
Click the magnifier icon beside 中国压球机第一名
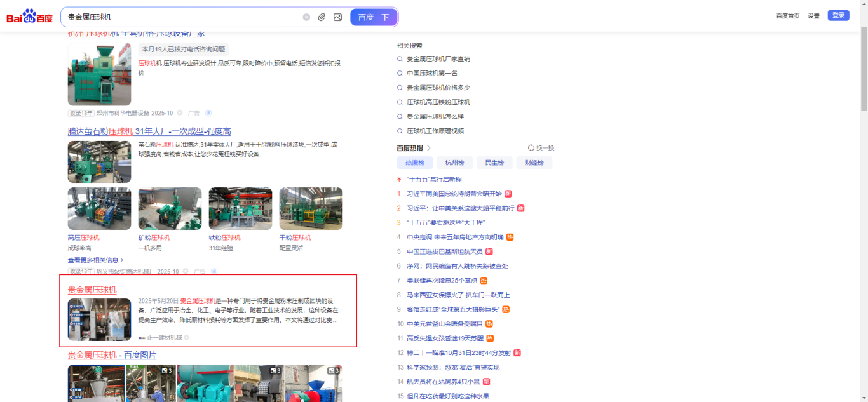pos(400,74)
